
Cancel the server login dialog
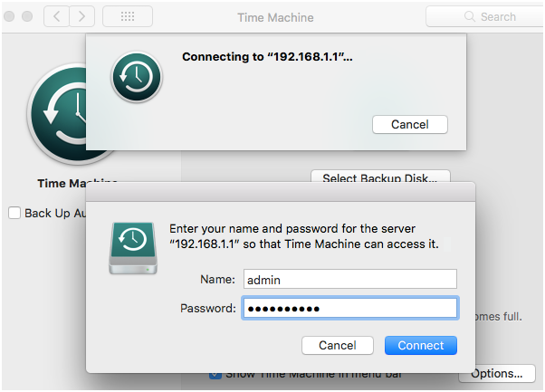click(337, 345)
